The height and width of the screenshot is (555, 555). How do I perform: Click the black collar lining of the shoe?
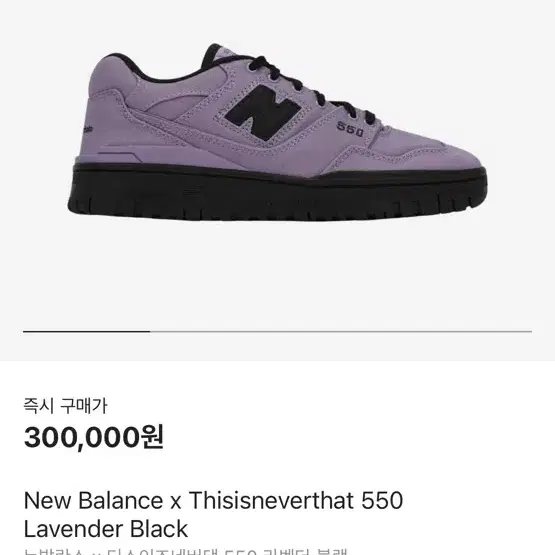(x=156, y=69)
